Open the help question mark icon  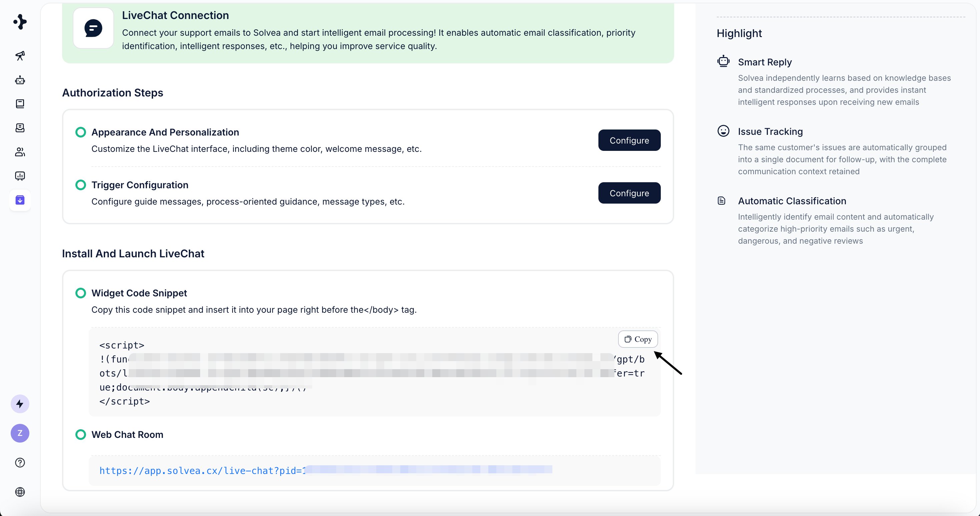[20, 462]
